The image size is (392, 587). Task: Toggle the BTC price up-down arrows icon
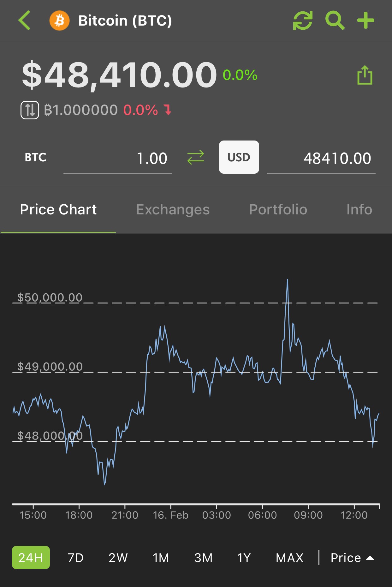click(x=30, y=110)
